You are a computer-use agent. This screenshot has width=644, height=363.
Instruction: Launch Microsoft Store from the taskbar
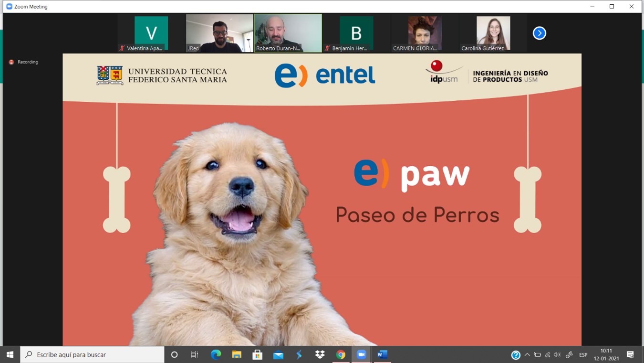coord(258,354)
